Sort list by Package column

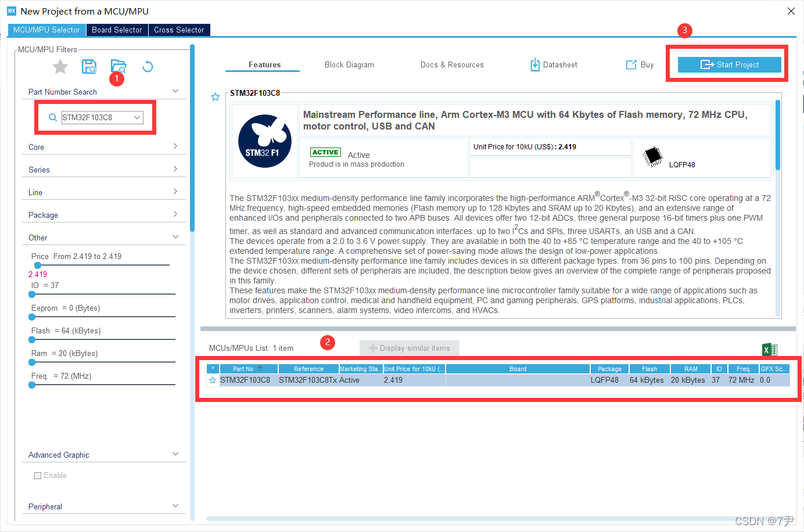click(x=609, y=369)
